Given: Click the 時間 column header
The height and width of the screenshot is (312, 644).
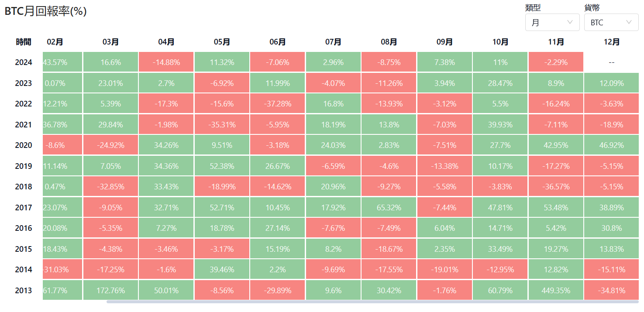Looking at the screenshot, I should coord(24,42).
